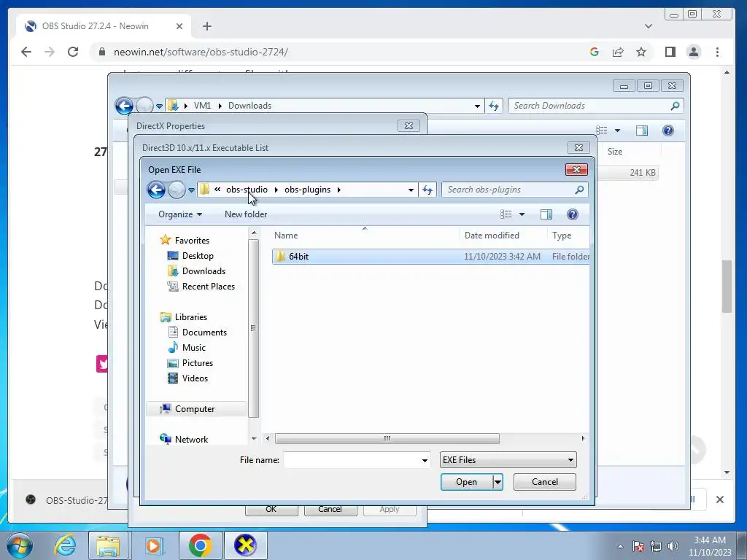Click the Open button
This screenshot has height=560, width=747.
(466, 482)
